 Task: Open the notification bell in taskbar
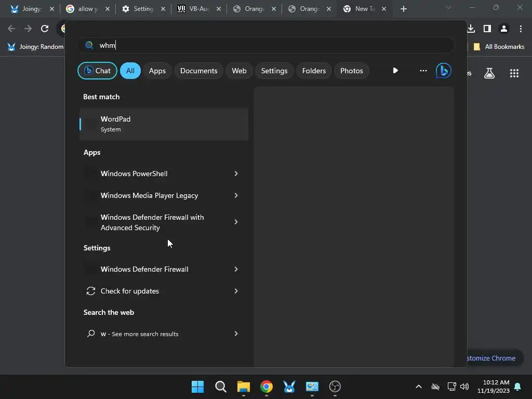coord(518,387)
